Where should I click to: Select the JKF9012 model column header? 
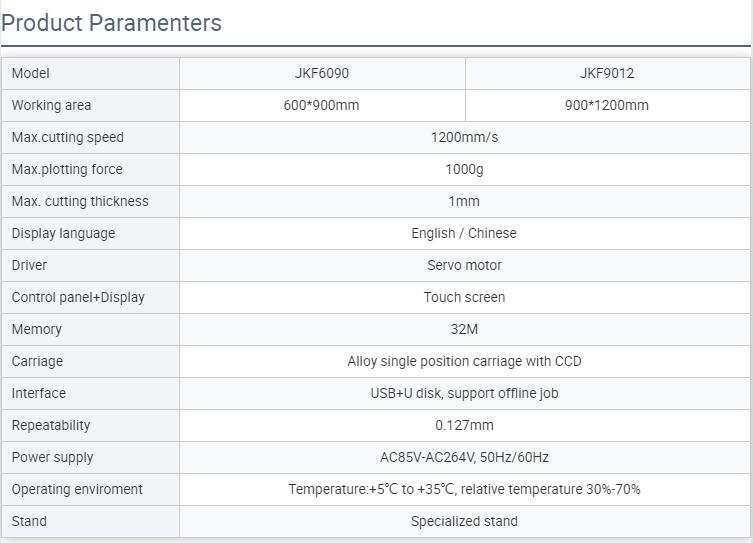point(607,73)
